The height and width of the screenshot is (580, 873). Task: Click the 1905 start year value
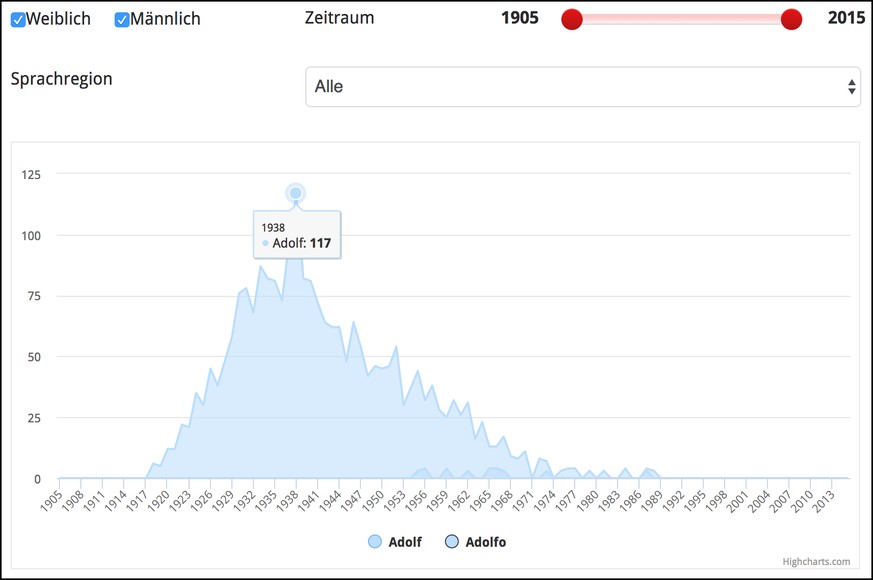point(520,19)
